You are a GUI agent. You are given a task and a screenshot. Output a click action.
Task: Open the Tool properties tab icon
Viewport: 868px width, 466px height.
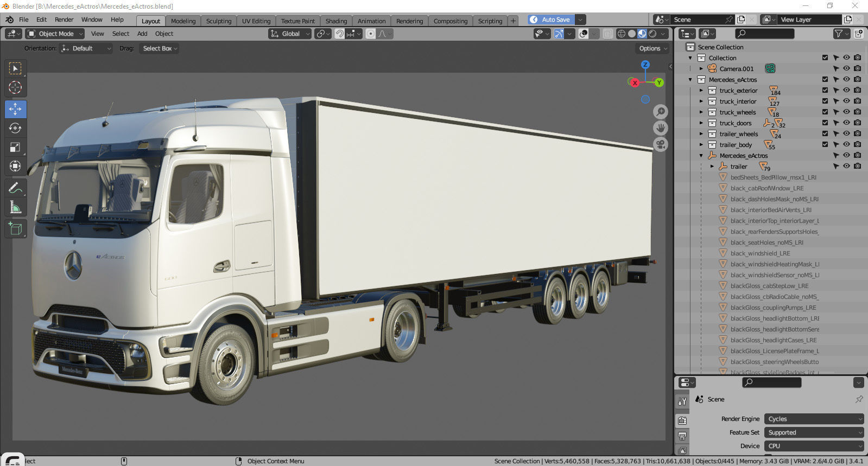click(682, 401)
